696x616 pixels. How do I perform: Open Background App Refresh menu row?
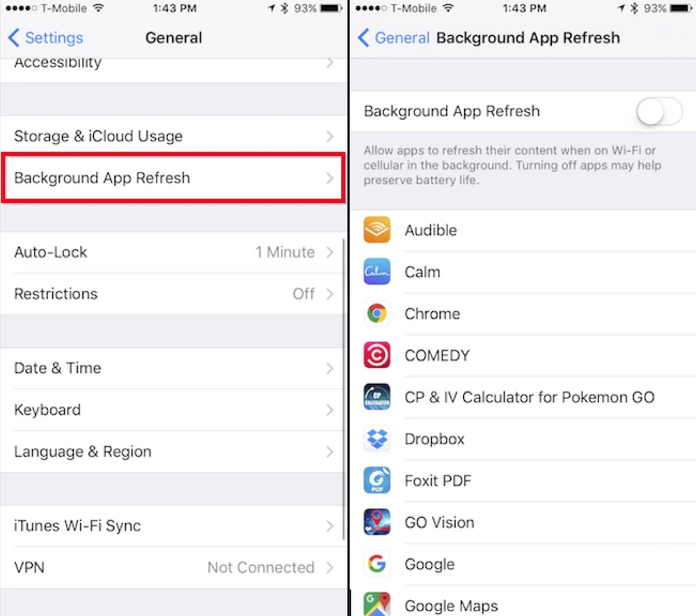click(173, 178)
